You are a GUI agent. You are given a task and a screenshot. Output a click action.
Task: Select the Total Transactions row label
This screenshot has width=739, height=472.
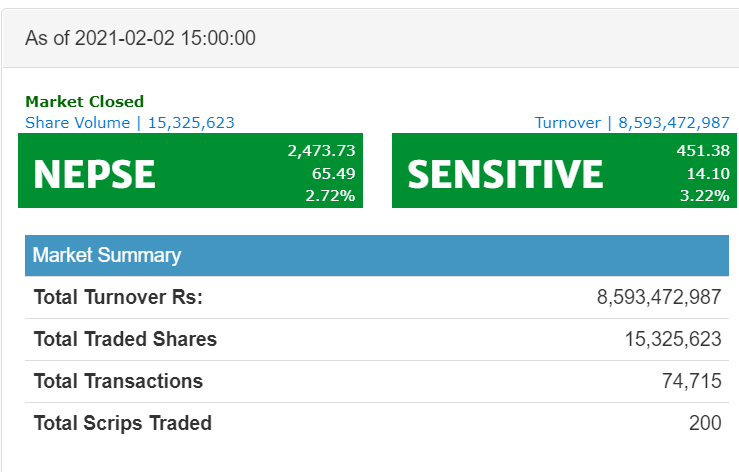pyautogui.click(x=118, y=381)
